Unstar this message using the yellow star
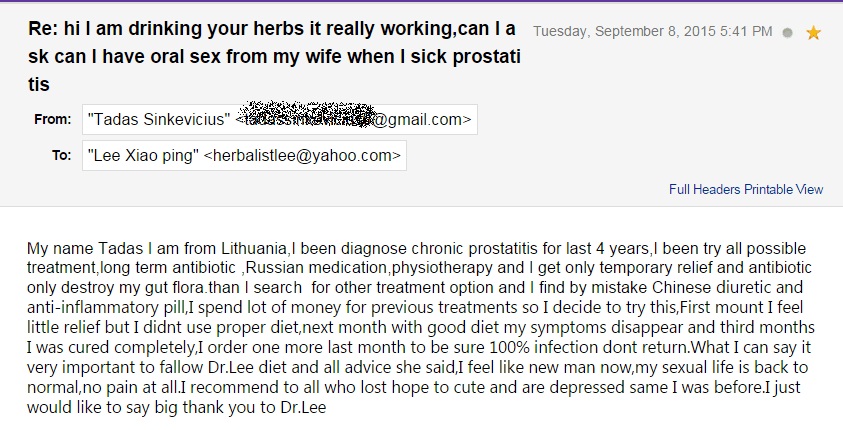Viewport: 843px width, 430px height. click(813, 33)
